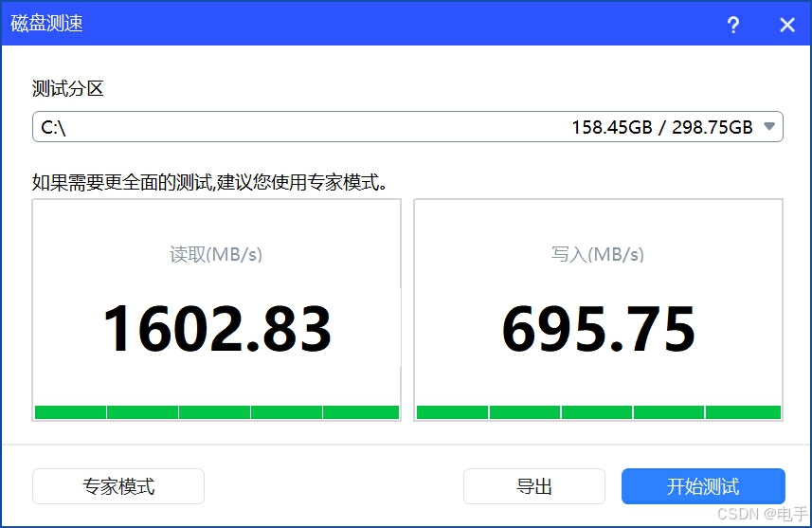Click the read speed value 1602.83

(217, 329)
